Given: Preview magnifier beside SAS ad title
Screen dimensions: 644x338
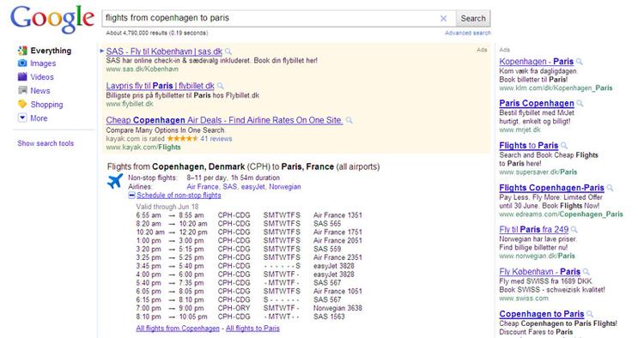Looking at the screenshot, I should pyautogui.click(x=228, y=51).
